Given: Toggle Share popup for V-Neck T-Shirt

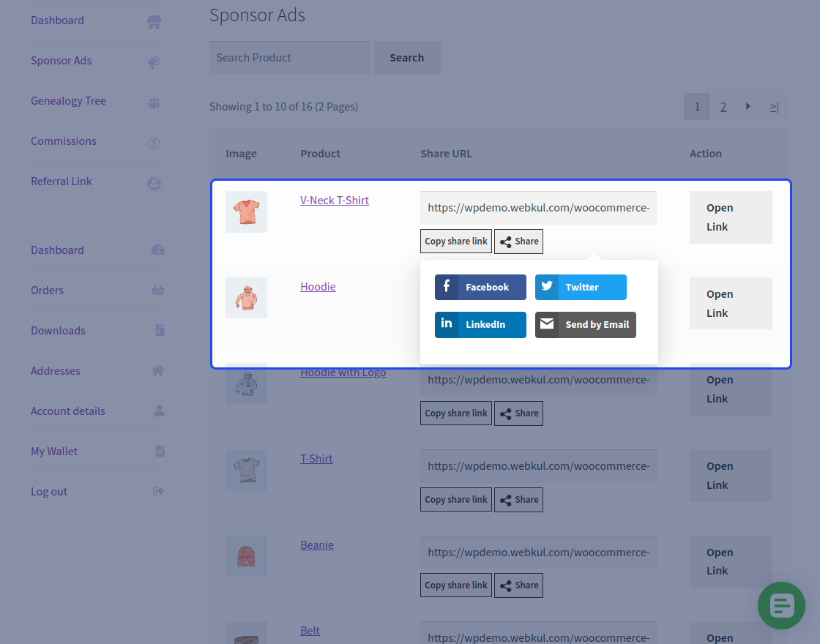Looking at the screenshot, I should coord(518,241).
